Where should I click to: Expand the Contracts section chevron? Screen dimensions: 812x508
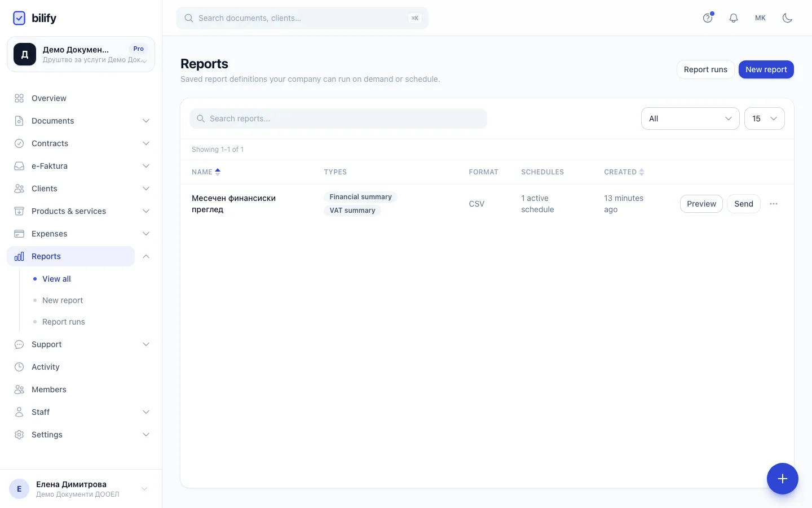click(146, 143)
